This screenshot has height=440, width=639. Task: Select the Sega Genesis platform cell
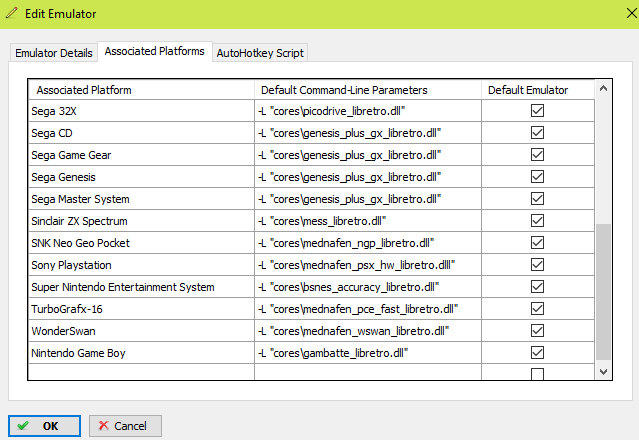coord(141,177)
